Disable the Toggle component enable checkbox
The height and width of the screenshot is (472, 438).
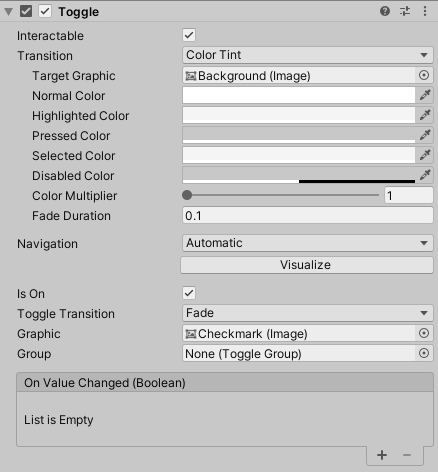coord(45,11)
